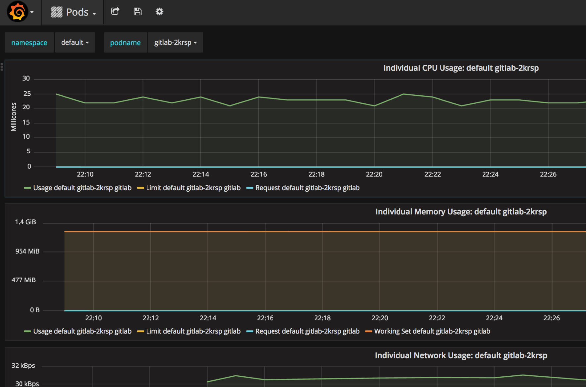Click the share dashboard icon
Image resolution: width=588 pixels, height=387 pixels.
(x=115, y=12)
